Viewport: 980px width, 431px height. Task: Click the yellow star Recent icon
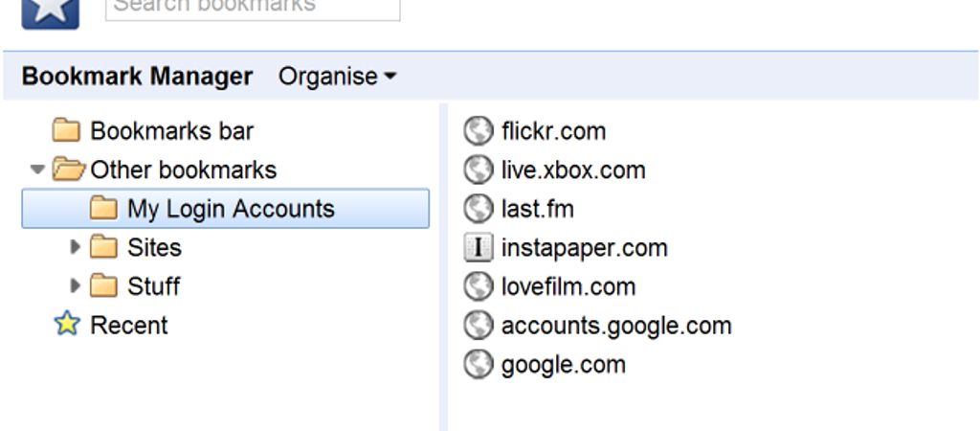(67, 324)
